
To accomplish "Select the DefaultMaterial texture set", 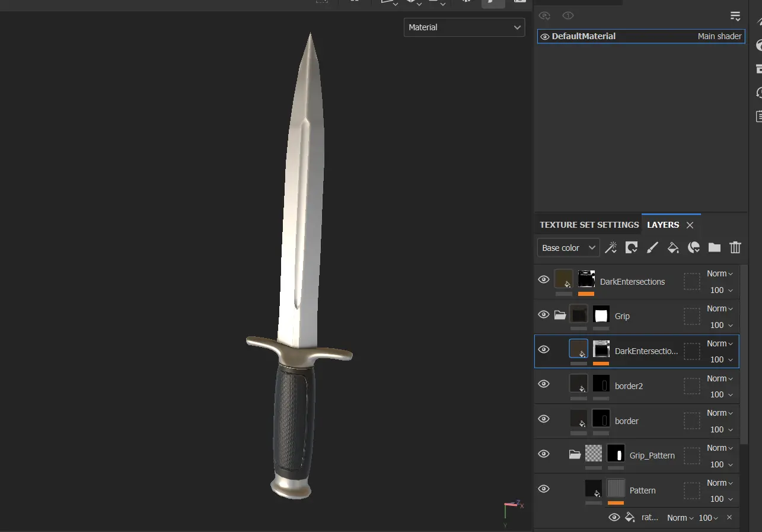I will click(584, 36).
